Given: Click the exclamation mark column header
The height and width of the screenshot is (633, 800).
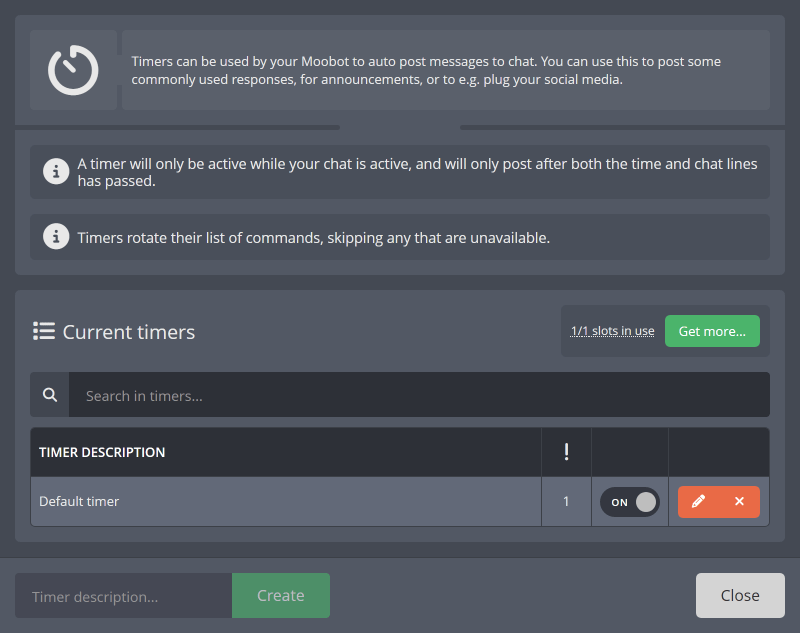Looking at the screenshot, I should click(566, 452).
